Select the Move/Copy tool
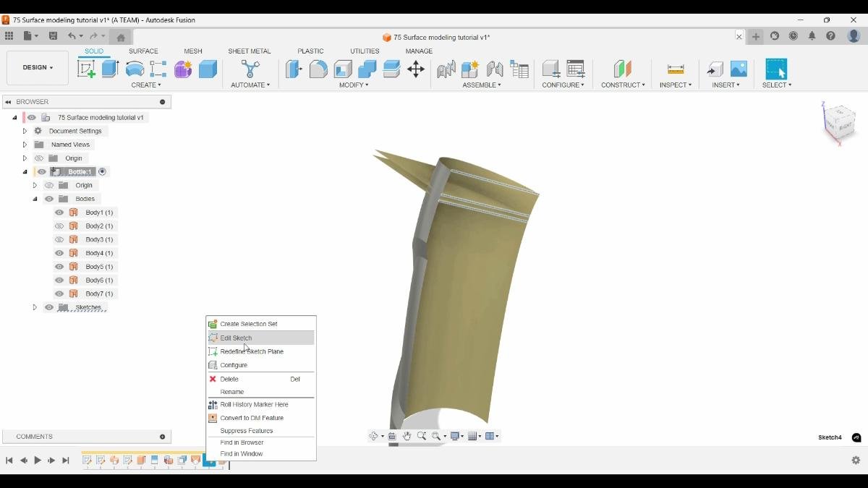This screenshot has width=868, height=488. click(415, 69)
